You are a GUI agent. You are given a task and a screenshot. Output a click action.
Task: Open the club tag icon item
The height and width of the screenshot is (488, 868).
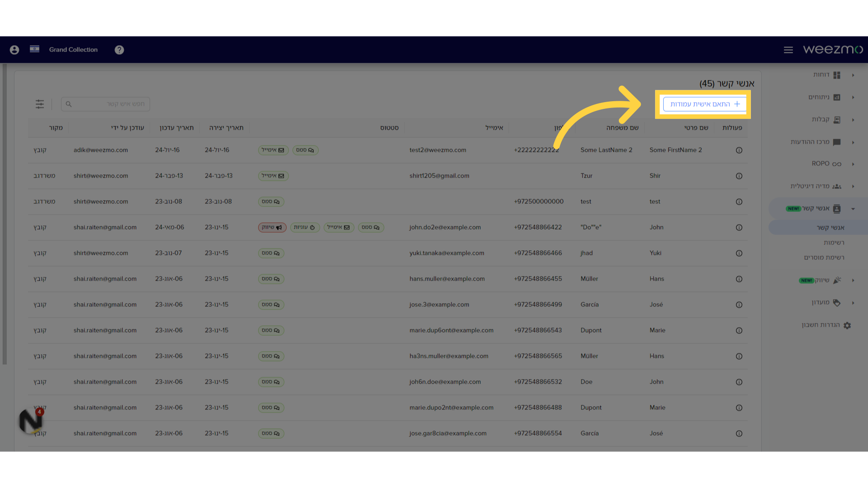point(837,303)
